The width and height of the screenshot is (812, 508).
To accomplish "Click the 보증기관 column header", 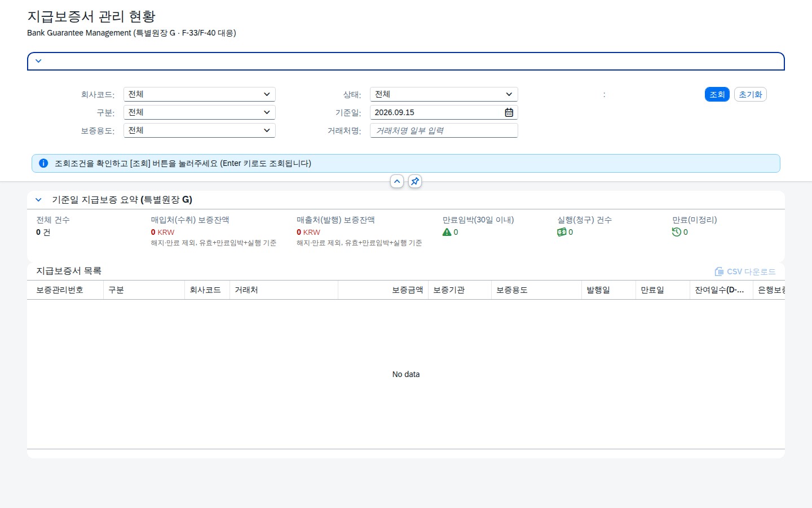I will pyautogui.click(x=460, y=290).
